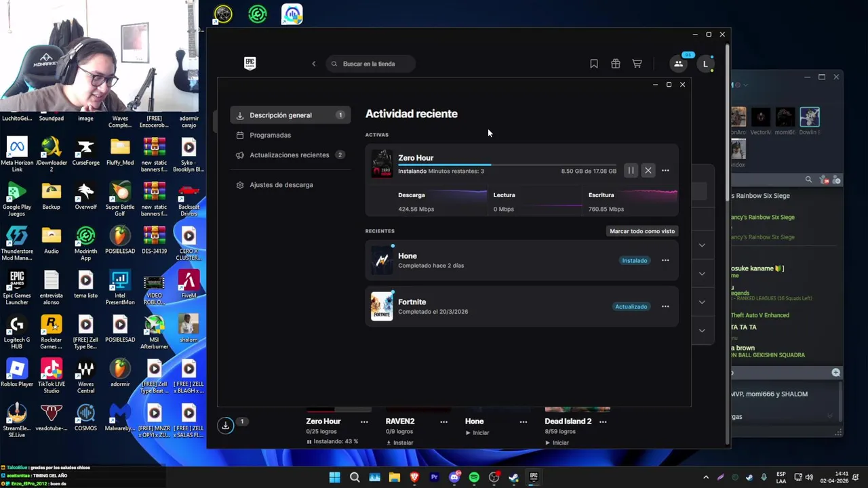Open taskbar Search

(x=355, y=477)
